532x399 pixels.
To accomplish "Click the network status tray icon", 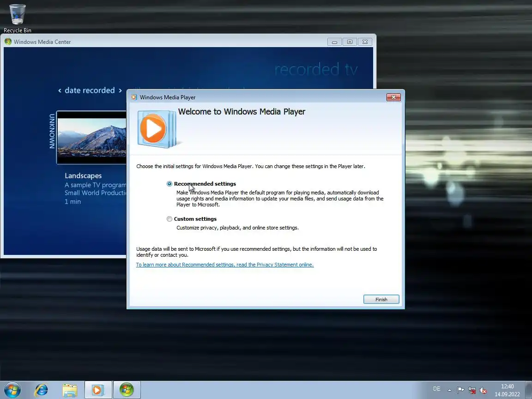I will tap(472, 390).
